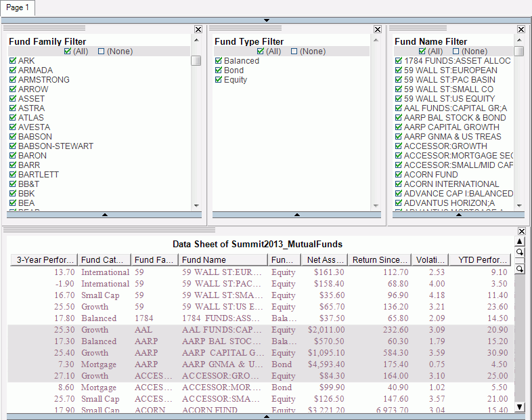Collapse the Fund Type Filter bottom bar
The width and height of the screenshot is (532, 420).
coord(297,215)
